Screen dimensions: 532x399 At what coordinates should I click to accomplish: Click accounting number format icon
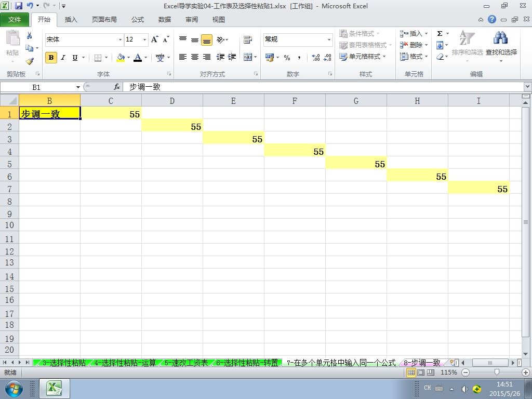pos(270,57)
